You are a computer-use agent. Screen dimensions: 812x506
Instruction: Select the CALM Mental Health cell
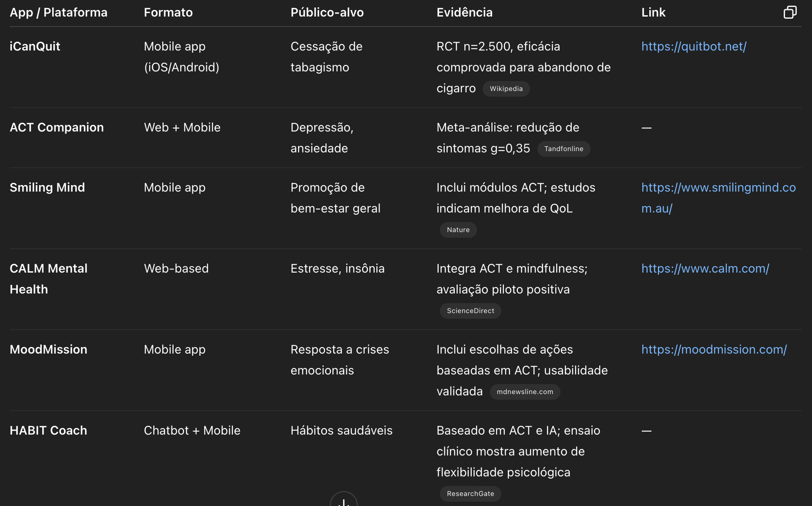tap(48, 279)
